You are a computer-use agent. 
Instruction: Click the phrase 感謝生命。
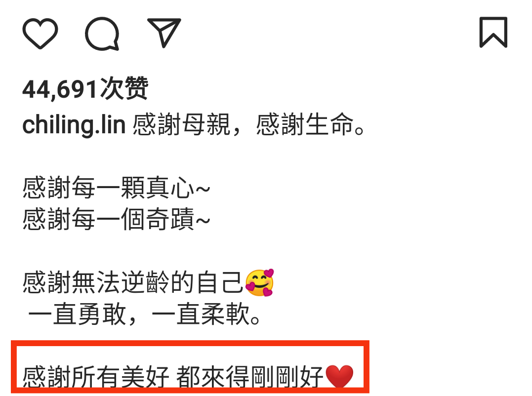[x=310, y=125]
